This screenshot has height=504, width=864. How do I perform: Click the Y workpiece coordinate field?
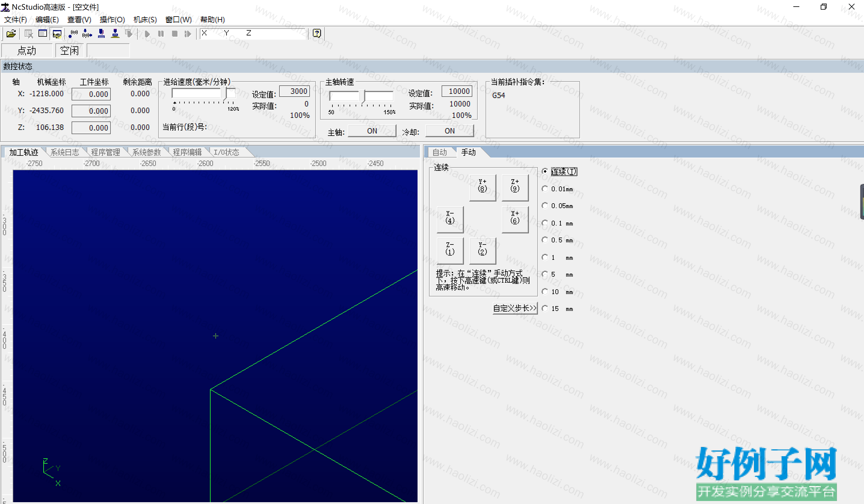[x=91, y=111]
